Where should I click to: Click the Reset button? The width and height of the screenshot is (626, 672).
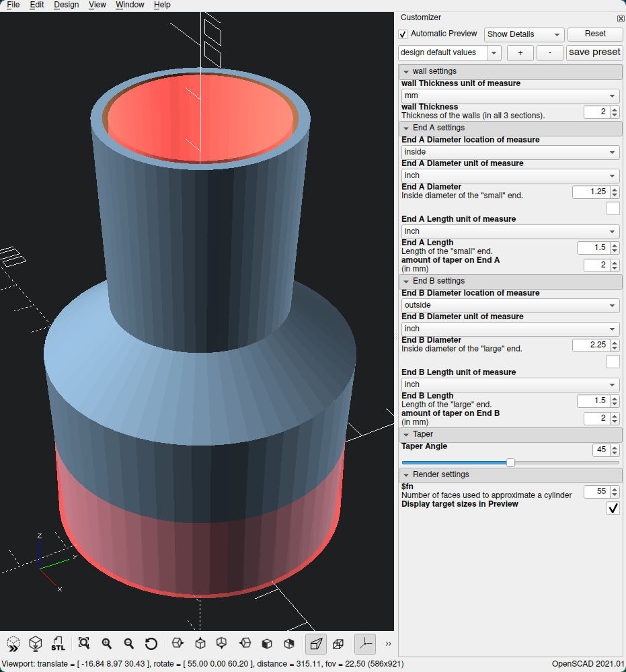595,34
